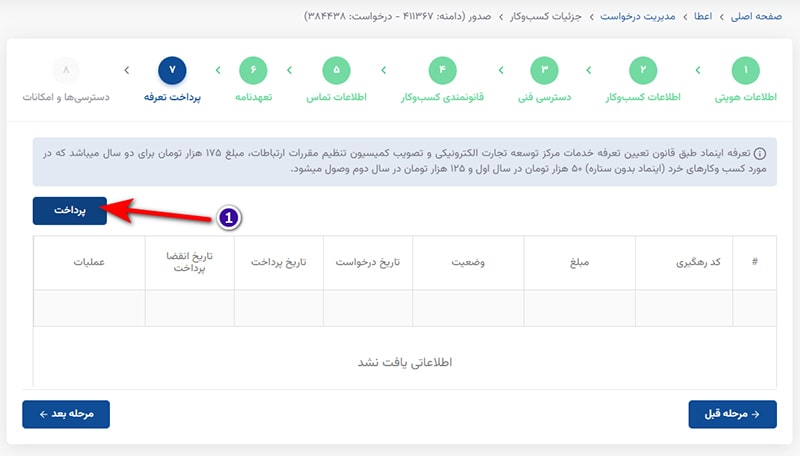The height and width of the screenshot is (456, 800).
Task: Switch to اطلاعات هویتی step label
Action: coord(745,97)
